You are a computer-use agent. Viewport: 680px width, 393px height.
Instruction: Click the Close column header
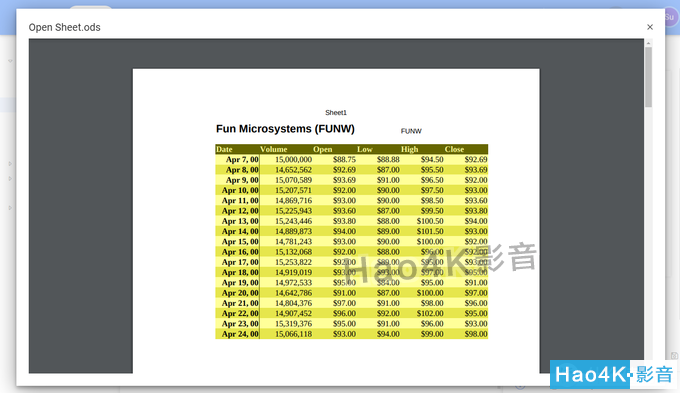tap(454, 149)
